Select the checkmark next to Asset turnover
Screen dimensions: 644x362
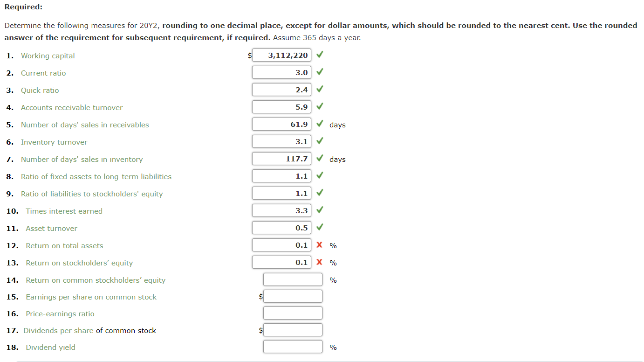(319, 227)
